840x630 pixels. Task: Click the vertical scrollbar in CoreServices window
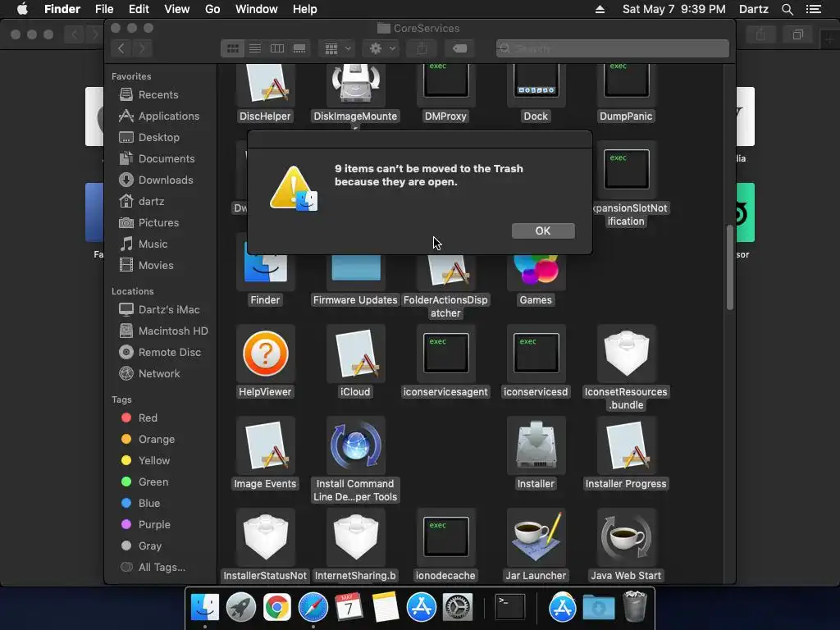tap(729, 267)
